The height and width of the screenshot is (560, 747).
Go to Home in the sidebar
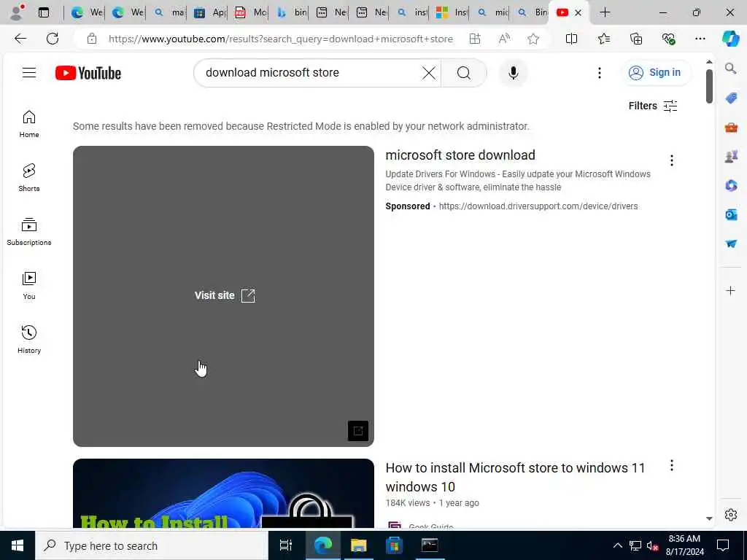(x=29, y=124)
